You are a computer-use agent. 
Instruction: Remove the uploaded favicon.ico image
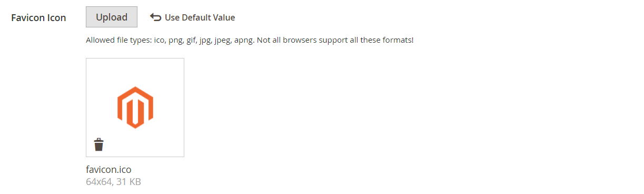click(x=98, y=144)
